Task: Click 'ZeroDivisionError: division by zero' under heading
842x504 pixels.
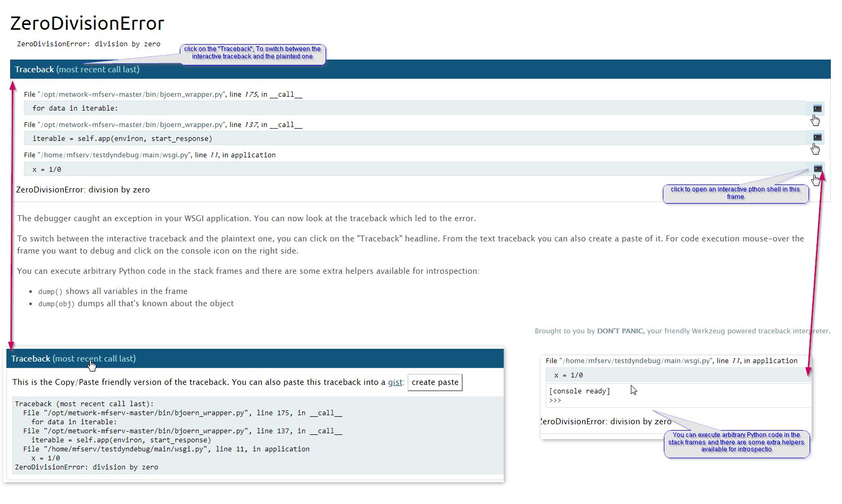Action: click(88, 44)
